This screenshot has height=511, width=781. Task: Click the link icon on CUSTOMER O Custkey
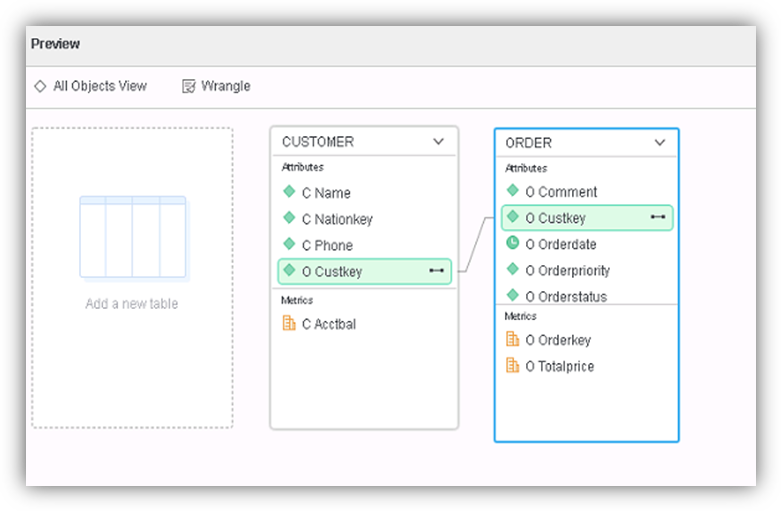[436, 270]
